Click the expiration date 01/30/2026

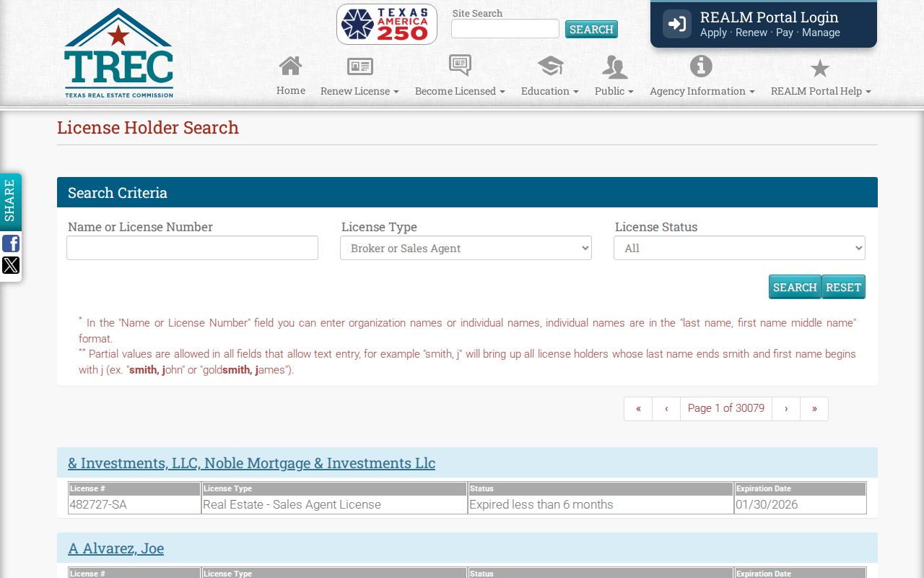click(800, 504)
